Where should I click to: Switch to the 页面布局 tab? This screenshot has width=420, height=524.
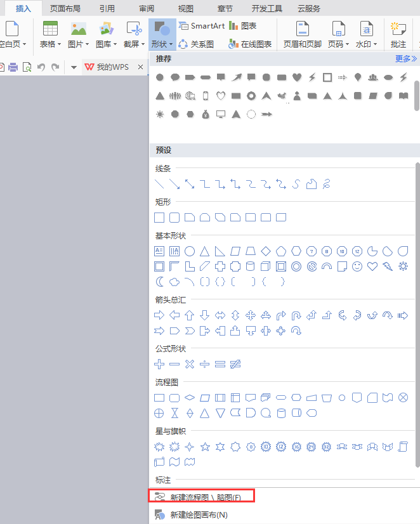coord(65,8)
